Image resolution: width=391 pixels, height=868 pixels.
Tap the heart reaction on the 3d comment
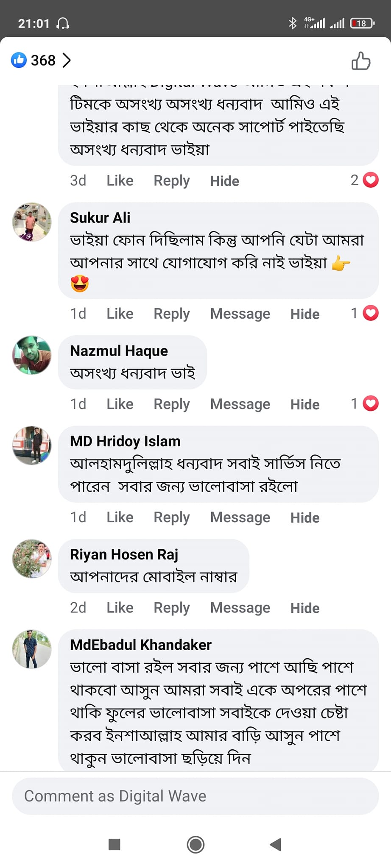point(371,180)
